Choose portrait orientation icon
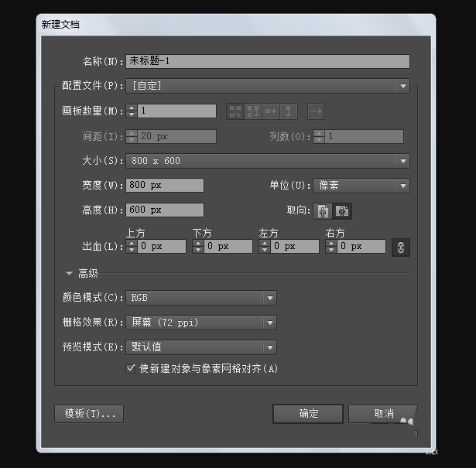Viewport: 476px width, 468px height. pyautogui.click(x=323, y=211)
